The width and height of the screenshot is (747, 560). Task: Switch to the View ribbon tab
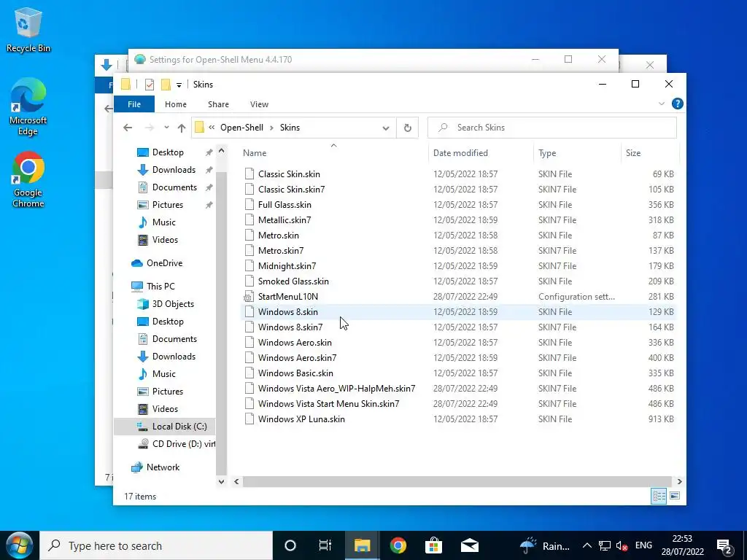(x=259, y=104)
